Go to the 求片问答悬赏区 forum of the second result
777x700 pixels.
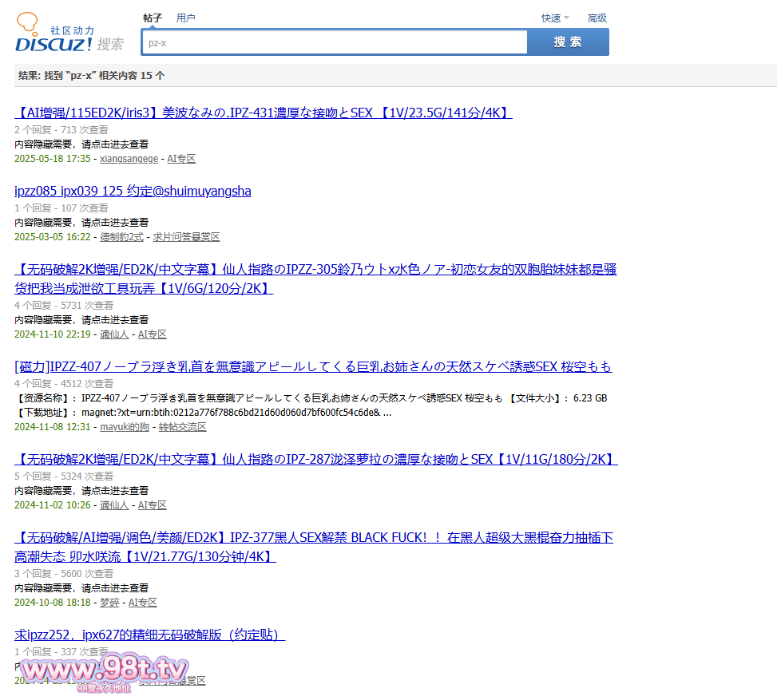click(186, 237)
